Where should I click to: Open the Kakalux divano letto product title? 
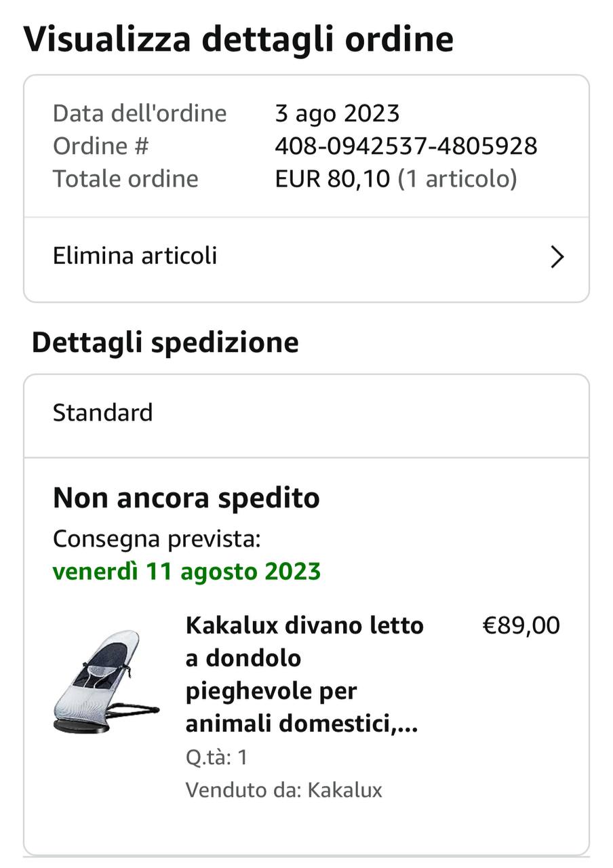coord(304,675)
